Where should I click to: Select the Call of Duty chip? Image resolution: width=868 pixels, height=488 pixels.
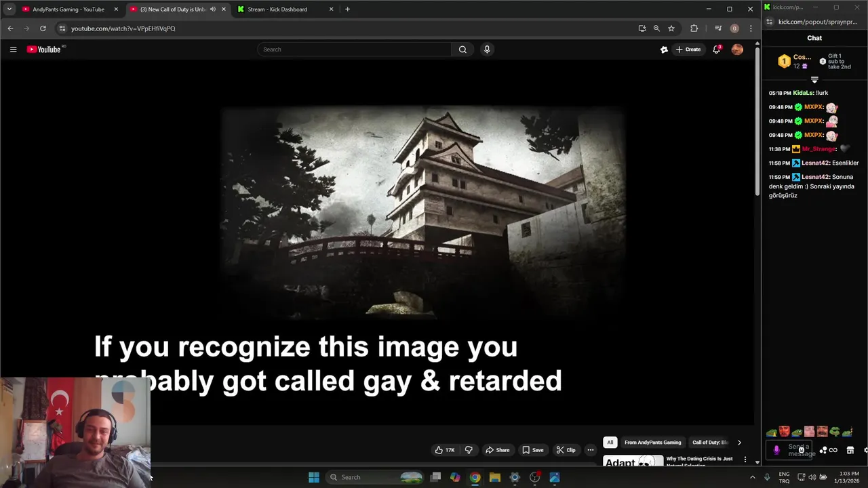[709, 443]
